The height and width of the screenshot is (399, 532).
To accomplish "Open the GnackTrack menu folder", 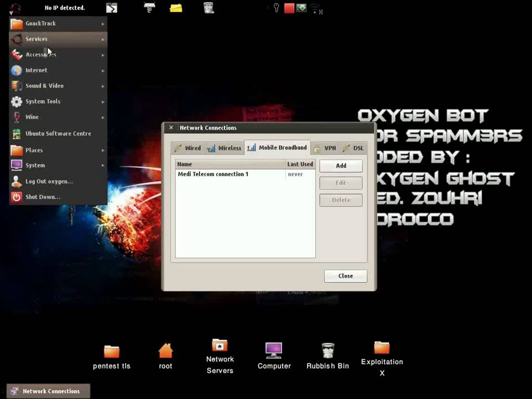I will click(x=58, y=24).
